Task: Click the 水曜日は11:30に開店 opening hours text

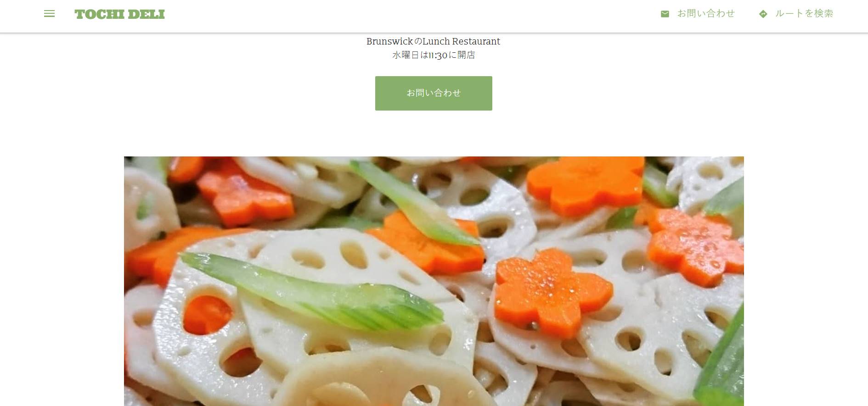Action: (434, 55)
